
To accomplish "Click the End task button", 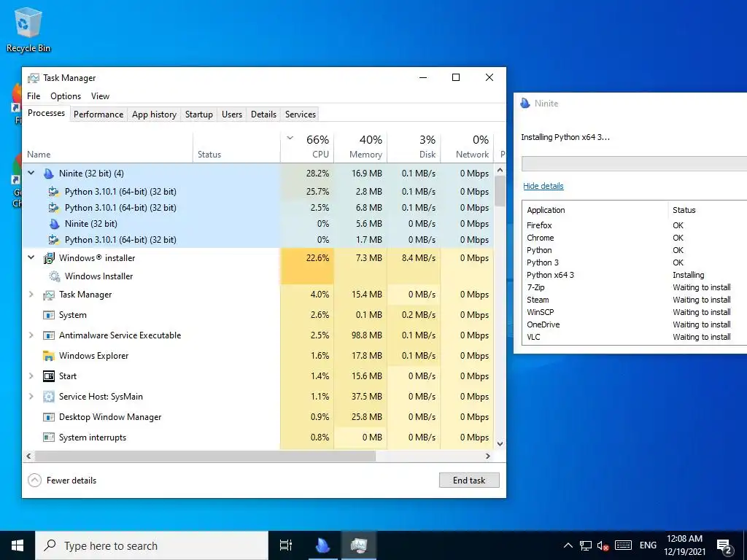I will point(469,481).
